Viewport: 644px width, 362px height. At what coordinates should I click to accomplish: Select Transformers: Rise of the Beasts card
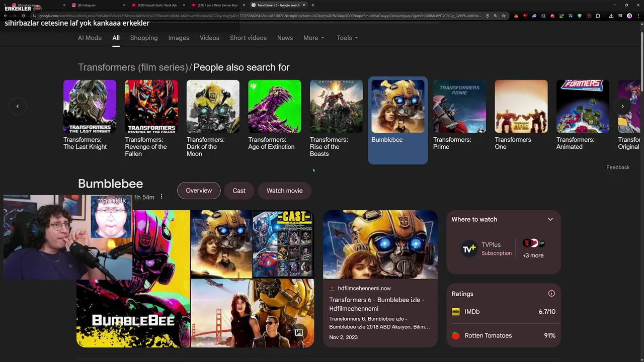pyautogui.click(x=336, y=119)
